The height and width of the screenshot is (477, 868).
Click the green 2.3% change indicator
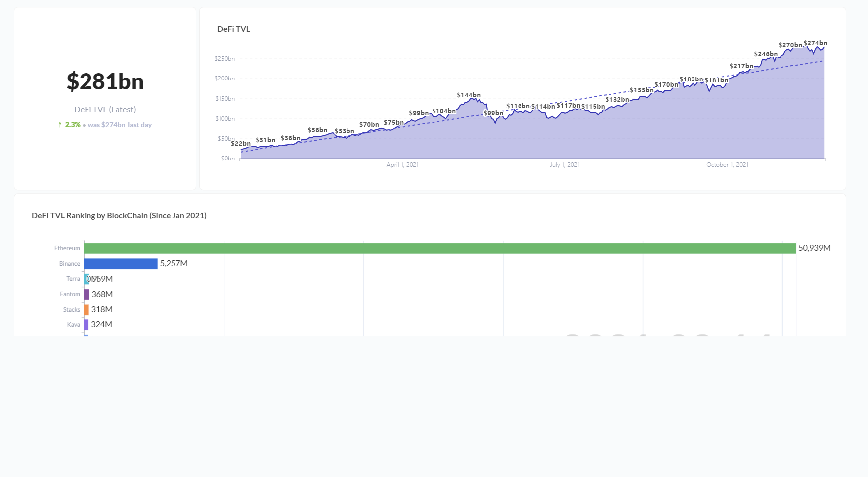[73, 125]
